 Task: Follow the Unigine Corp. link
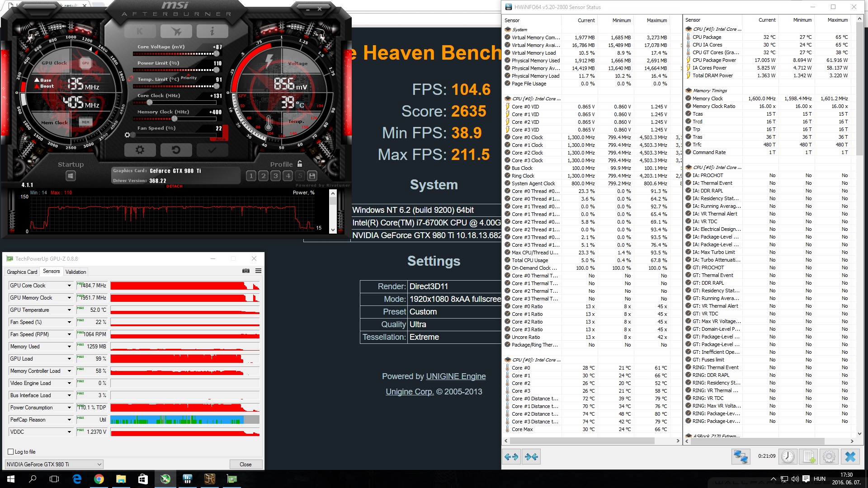click(410, 392)
